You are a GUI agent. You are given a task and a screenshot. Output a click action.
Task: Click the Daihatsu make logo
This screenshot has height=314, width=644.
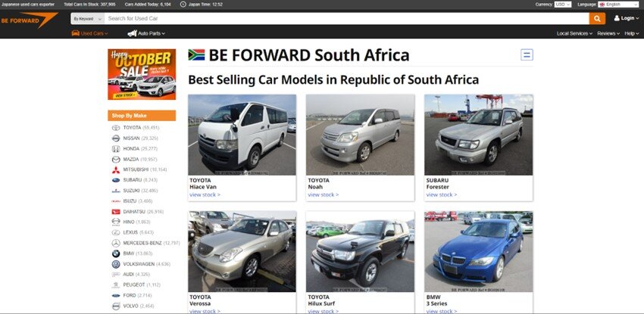pyautogui.click(x=116, y=212)
